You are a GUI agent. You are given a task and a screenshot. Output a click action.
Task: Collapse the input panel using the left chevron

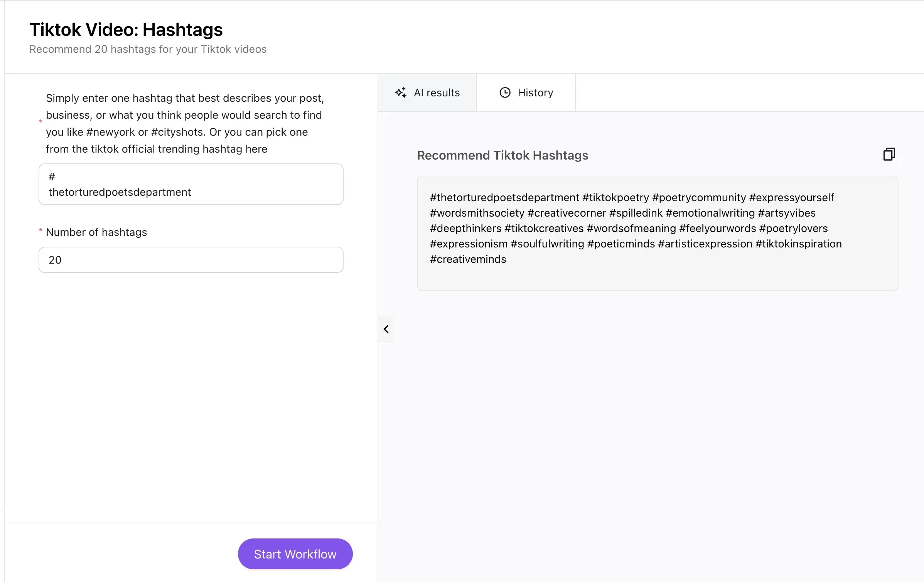(386, 329)
